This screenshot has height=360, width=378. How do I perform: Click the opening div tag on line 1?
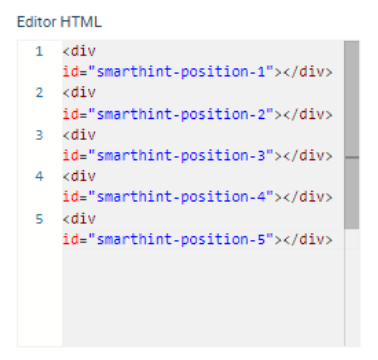(x=79, y=51)
